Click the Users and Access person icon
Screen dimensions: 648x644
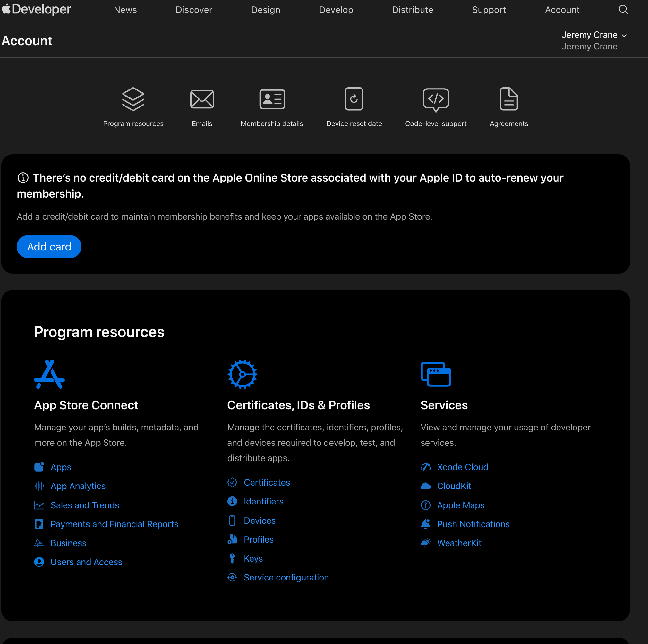tap(39, 562)
